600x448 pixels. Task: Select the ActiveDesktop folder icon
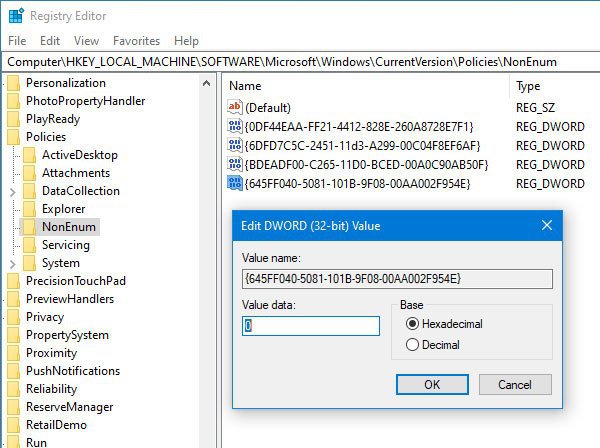point(29,155)
